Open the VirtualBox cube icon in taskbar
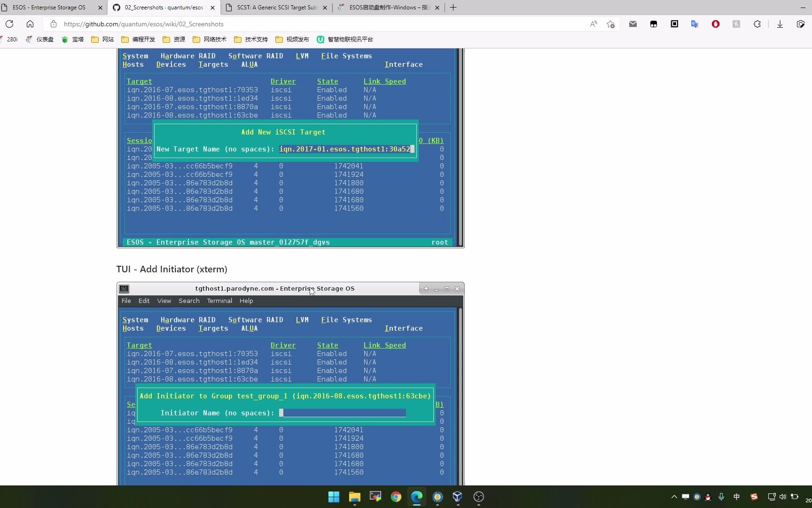Screen dimensions: 812x508 coord(458,497)
